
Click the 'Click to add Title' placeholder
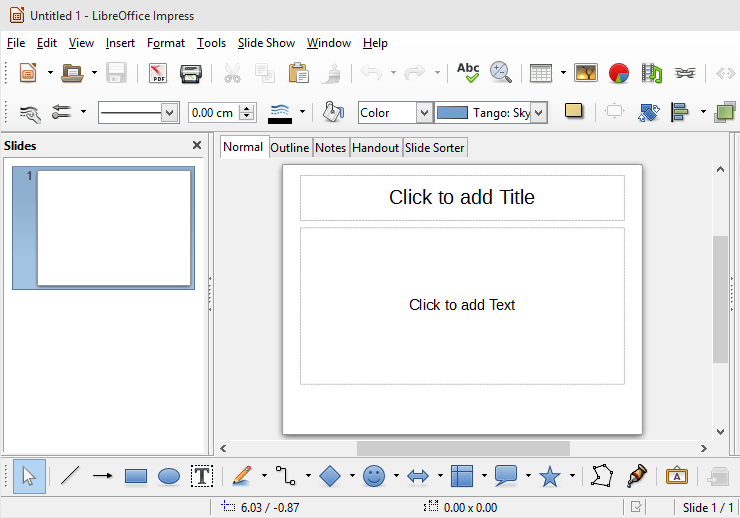click(462, 198)
